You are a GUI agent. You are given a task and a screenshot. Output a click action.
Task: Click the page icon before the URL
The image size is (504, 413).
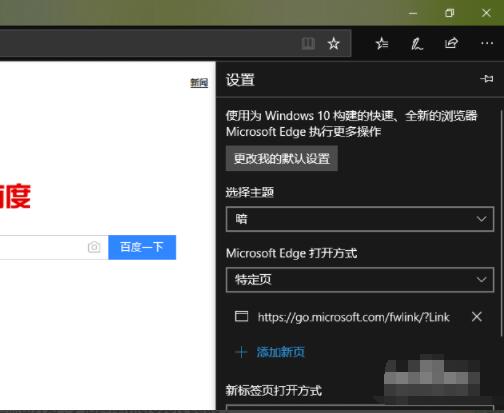click(x=241, y=316)
